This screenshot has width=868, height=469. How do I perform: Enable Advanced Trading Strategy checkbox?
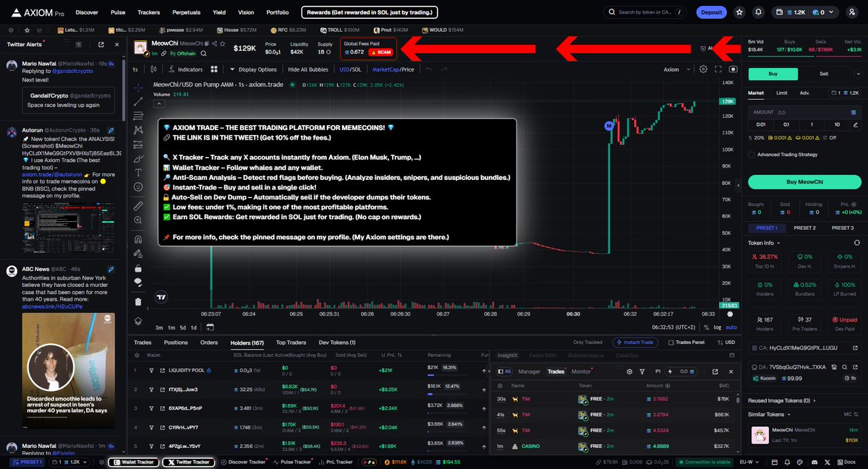tap(752, 155)
